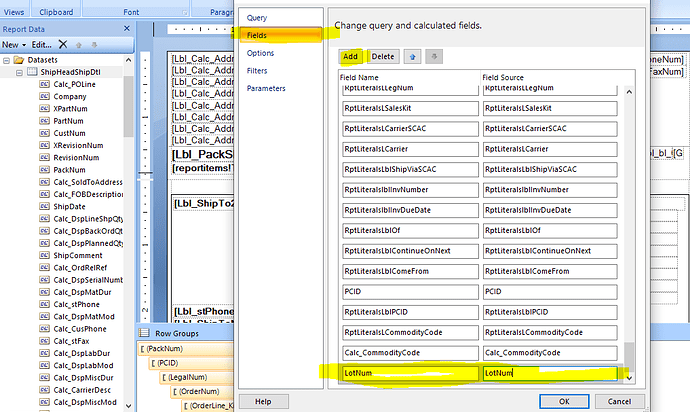Select the Lbl_ShipTo textbox on report
The height and width of the screenshot is (412, 690).
click(x=204, y=203)
